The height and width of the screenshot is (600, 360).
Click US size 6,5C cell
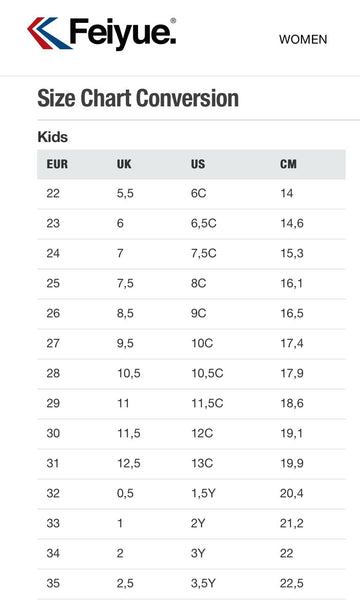pyautogui.click(x=204, y=223)
